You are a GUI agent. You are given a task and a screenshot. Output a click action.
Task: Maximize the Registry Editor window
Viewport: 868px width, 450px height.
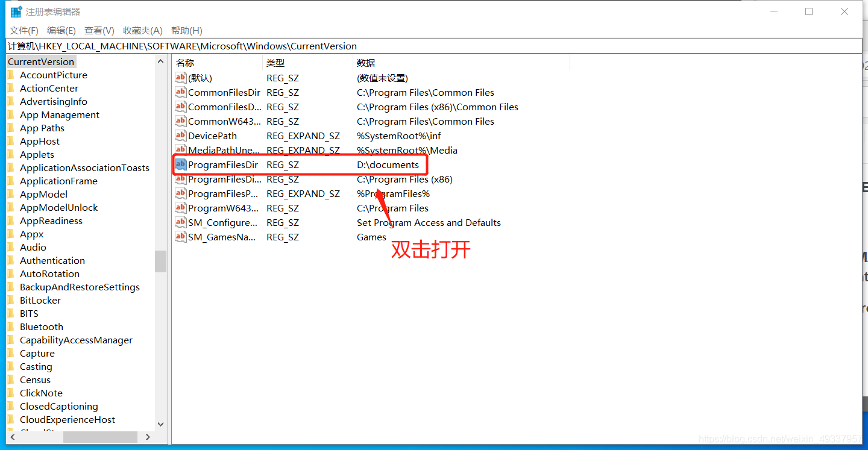809,11
